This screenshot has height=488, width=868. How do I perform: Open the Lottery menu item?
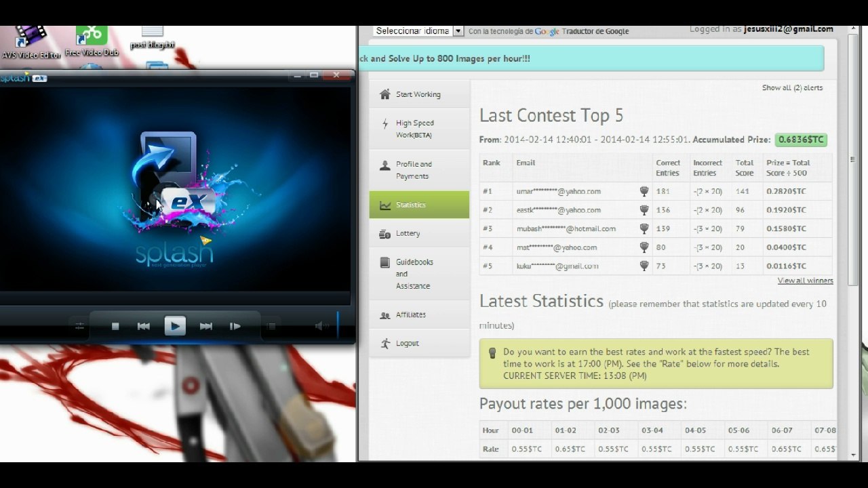419,233
